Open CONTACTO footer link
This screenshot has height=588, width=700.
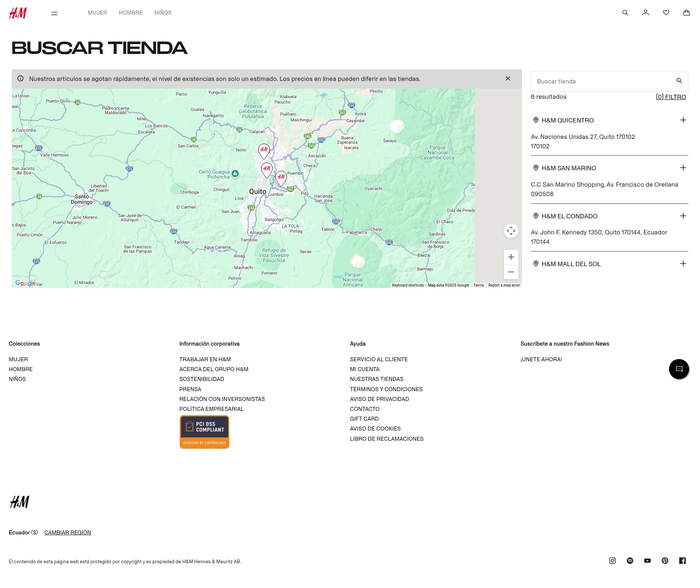point(365,409)
